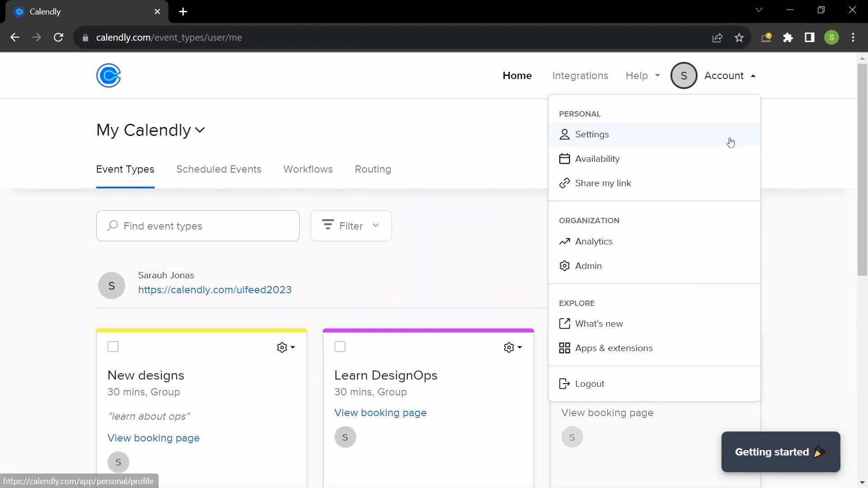Click the Availability calendar icon

click(x=564, y=159)
